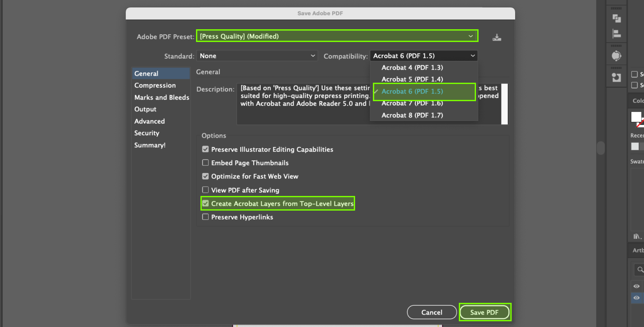Click the Description box scrollbar
Screen dimensions: 644x327
click(504, 104)
